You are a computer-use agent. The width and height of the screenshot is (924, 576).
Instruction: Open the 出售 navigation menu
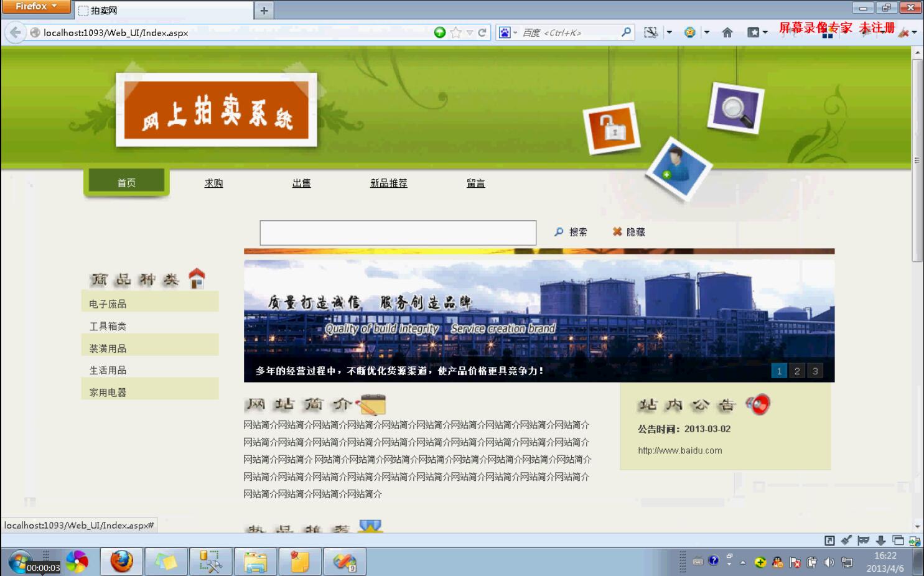[301, 183]
